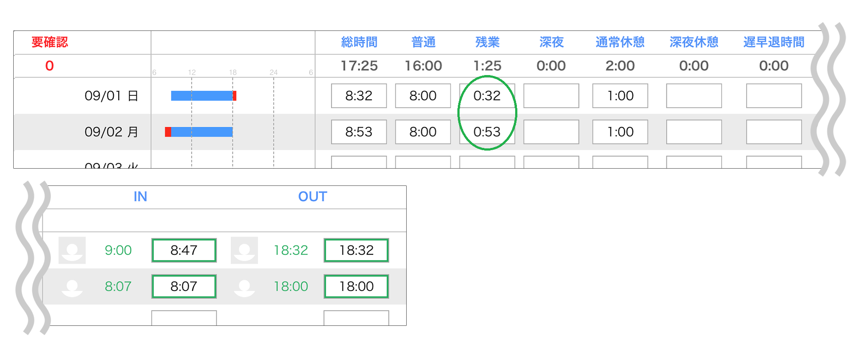The width and height of the screenshot is (868, 355).
Task: Select the 8:53 total time field
Action: tap(359, 132)
